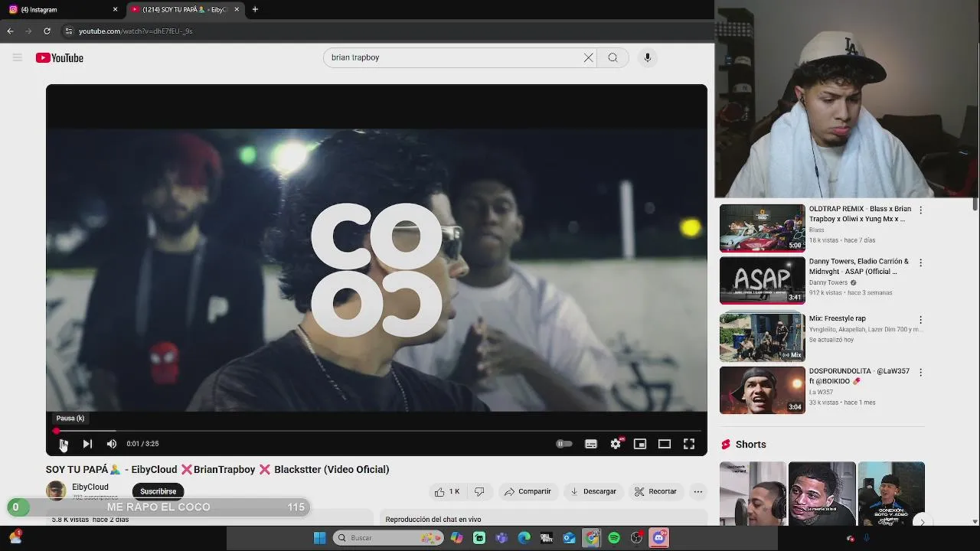Open the 'Mix: Freestyle rap' title link

pyautogui.click(x=838, y=318)
